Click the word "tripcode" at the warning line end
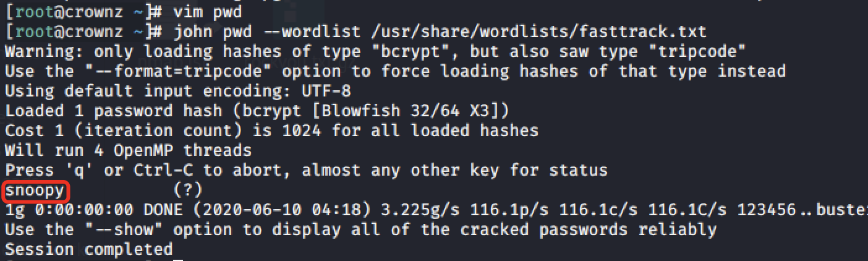Image resolution: width=868 pixels, height=261 pixels. tap(696, 50)
